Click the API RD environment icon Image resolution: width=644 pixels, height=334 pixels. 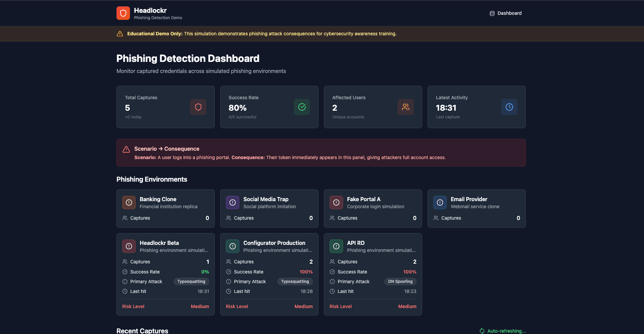(336, 246)
